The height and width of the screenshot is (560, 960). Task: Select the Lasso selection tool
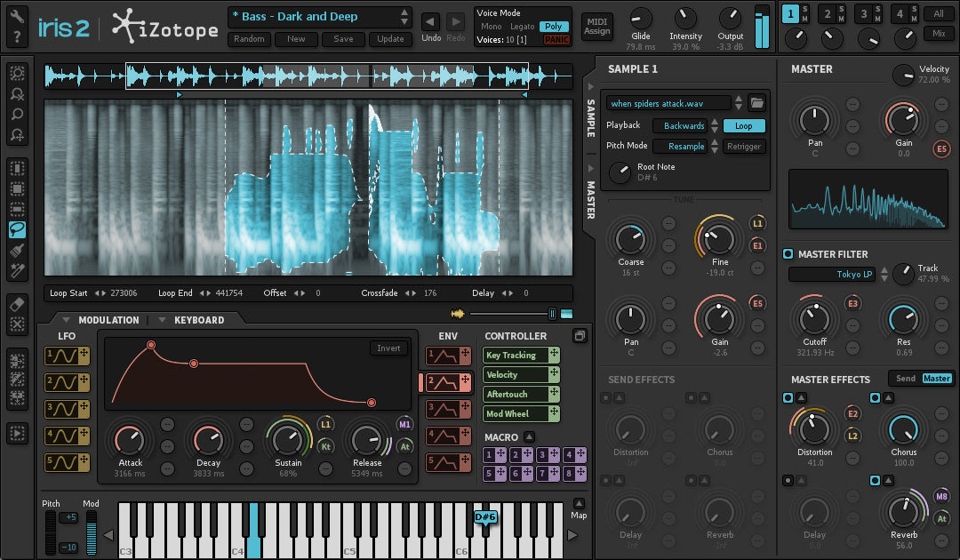pos(17,230)
